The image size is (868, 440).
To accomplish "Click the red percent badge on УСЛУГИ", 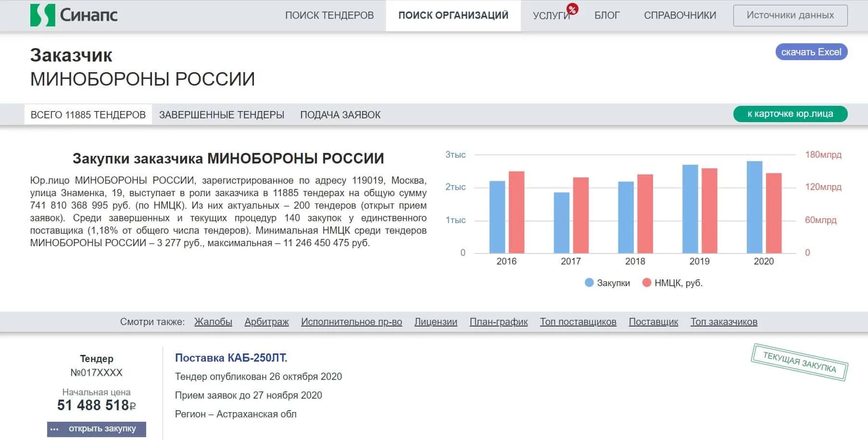I will (572, 9).
